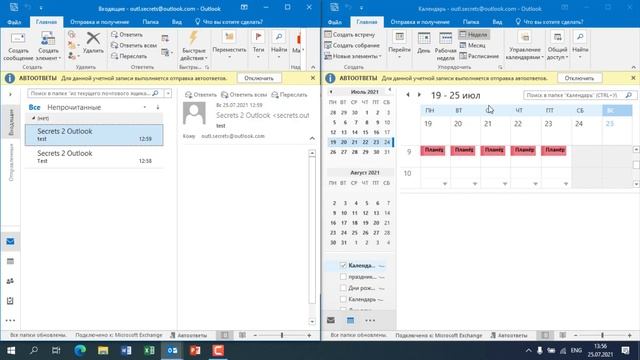The height and width of the screenshot is (360, 640).
Task: Delete the selected email with X icon
Action: (x=93, y=38)
